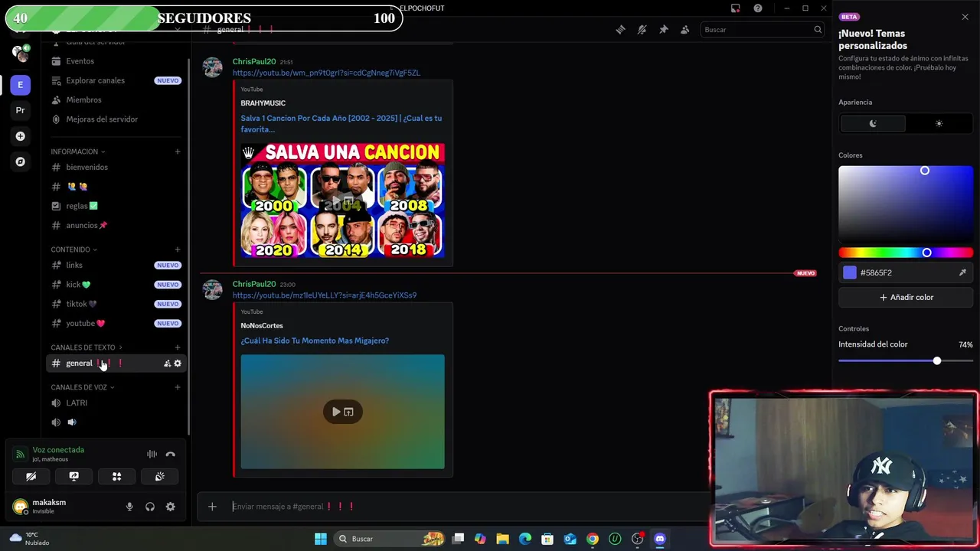
Task: Create channel in INFORMACION category
Action: coord(178,152)
